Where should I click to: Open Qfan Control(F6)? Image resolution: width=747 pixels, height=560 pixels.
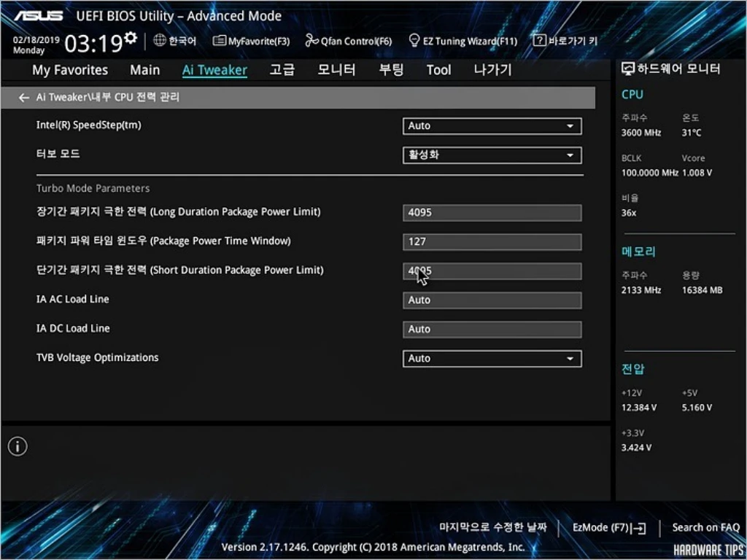coord(349,42)
